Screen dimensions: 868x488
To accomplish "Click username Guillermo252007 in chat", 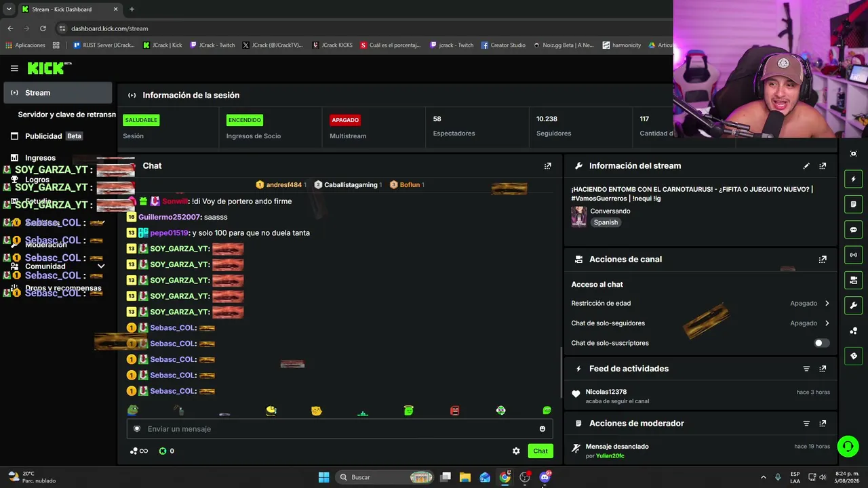I will point(169,217).
